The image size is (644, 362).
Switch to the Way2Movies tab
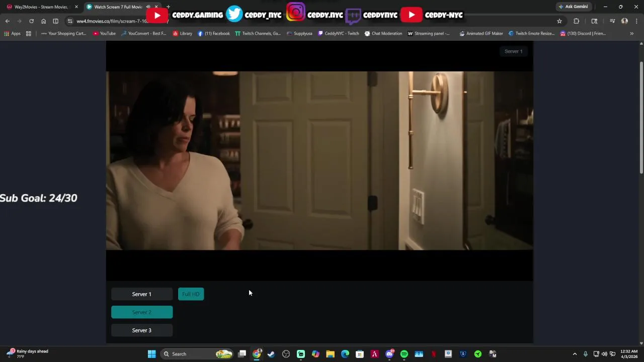click(40, 7)
